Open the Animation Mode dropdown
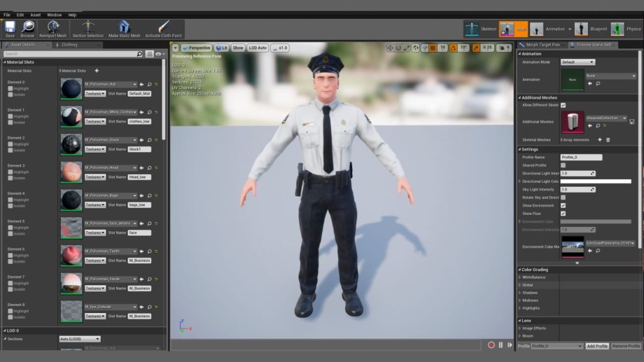Viewport: 644px width, 362px height. pos(579,62)
